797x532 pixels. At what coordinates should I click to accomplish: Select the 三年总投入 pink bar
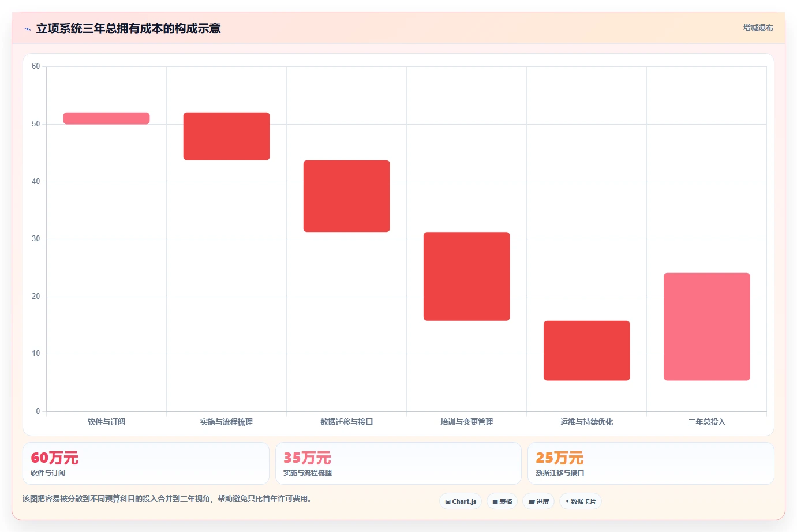point(706,327)
